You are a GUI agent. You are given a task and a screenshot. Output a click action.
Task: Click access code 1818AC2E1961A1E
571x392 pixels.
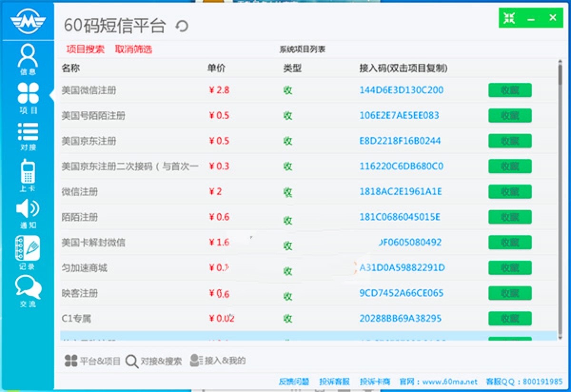click(401, 192)
